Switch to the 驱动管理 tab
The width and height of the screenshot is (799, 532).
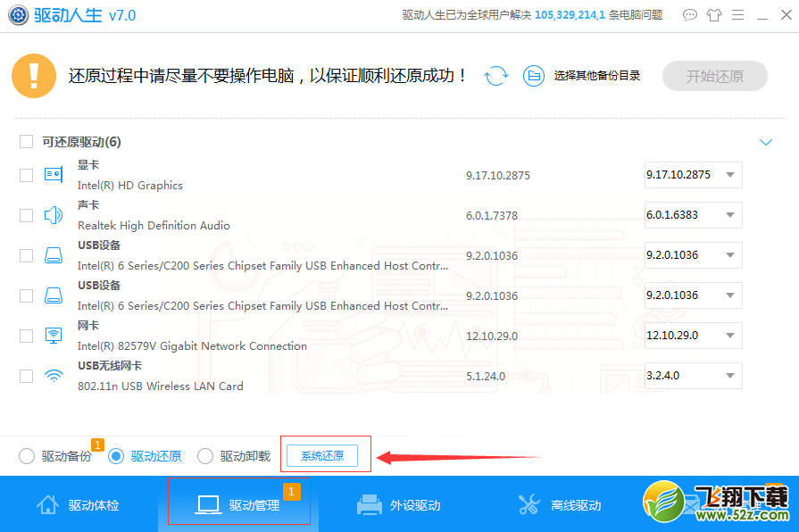[238, 504]
